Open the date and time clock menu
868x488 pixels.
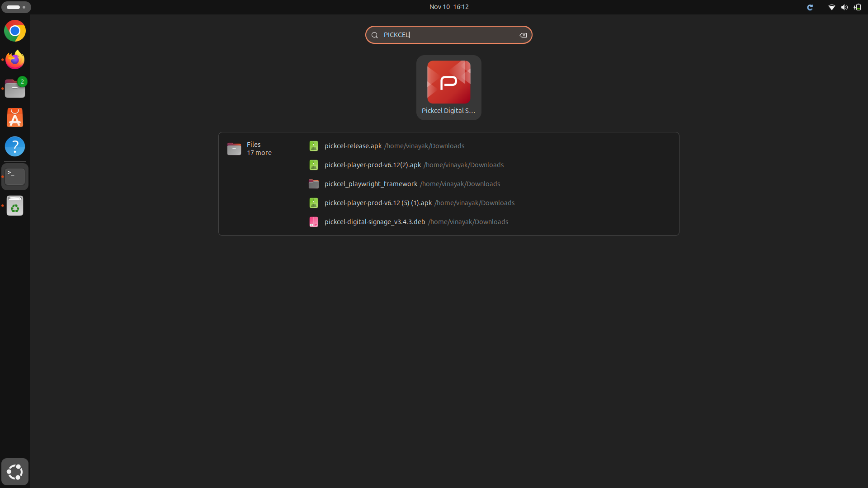pyautogui.click(x=448, y=7)
